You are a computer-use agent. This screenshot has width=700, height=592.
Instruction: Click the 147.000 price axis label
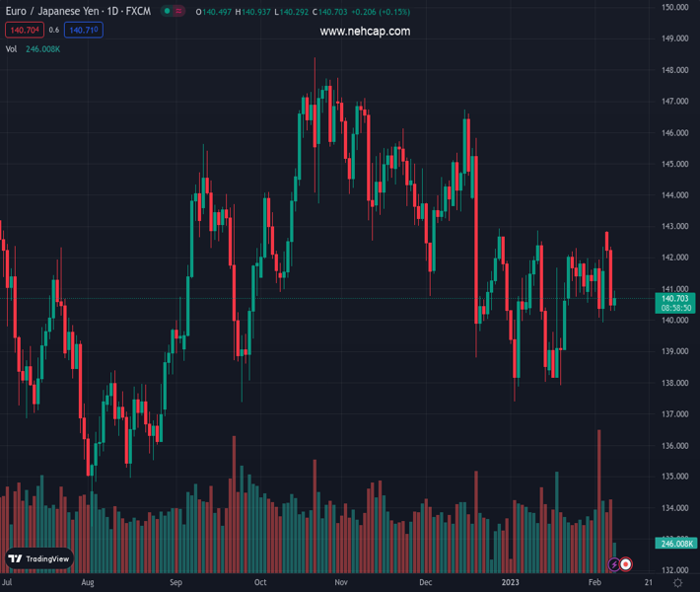coord(675,102)
